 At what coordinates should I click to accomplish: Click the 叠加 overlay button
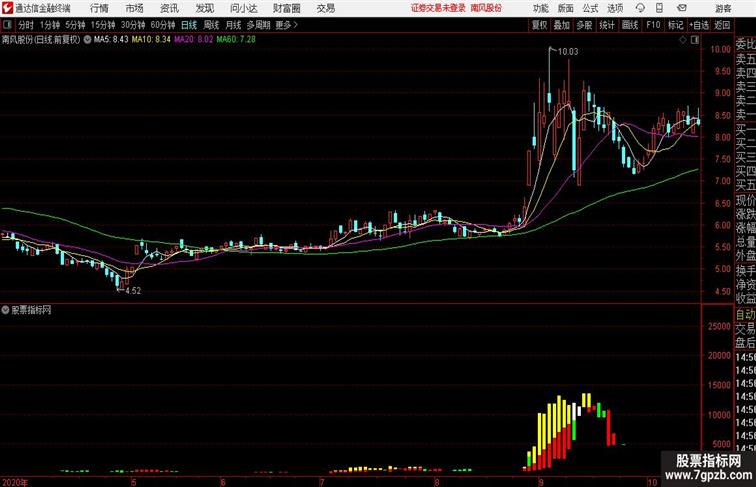(562, 25)
